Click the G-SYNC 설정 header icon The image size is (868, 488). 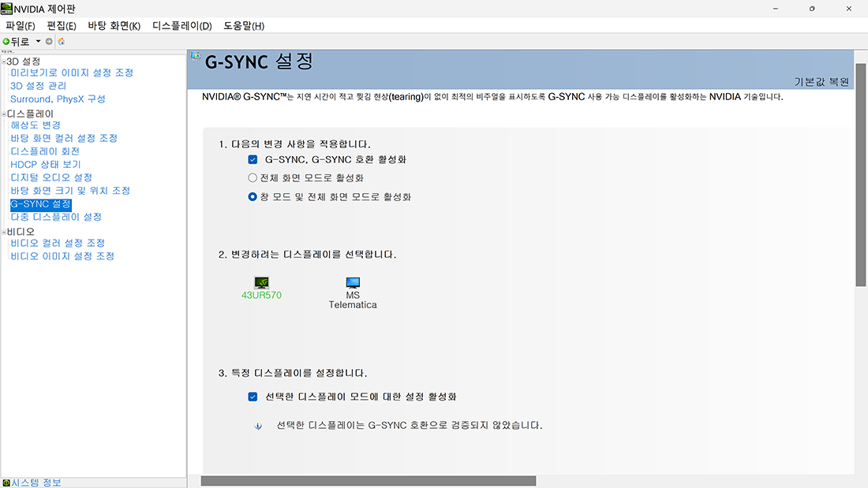click(x=196, y=56)
